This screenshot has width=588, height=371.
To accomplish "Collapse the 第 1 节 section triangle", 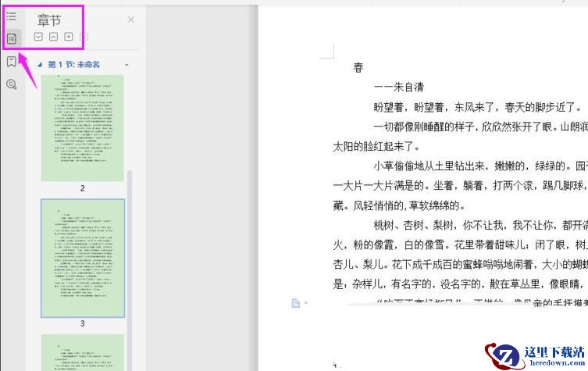I will [40, 65].
